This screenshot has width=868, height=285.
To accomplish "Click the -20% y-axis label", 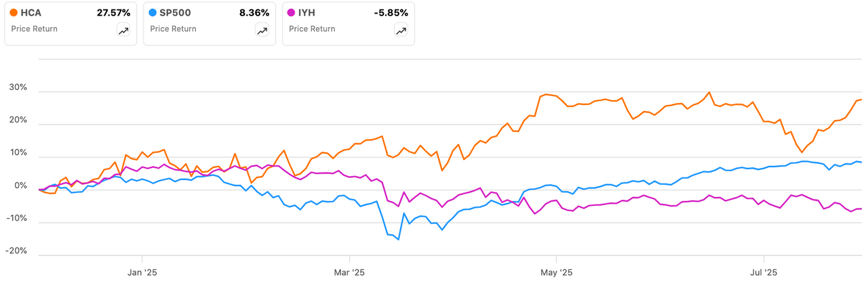I will click(x=16, y=250).
